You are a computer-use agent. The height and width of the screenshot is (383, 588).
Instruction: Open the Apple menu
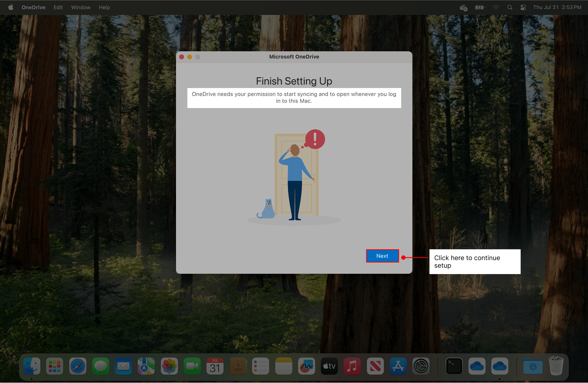[x=11, y=8]
